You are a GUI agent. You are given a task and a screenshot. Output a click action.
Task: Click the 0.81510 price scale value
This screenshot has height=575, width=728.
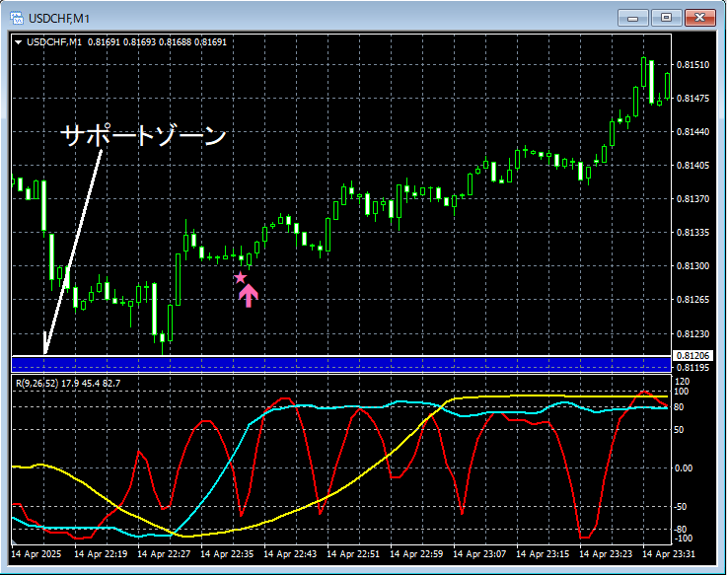coord(692,64)
